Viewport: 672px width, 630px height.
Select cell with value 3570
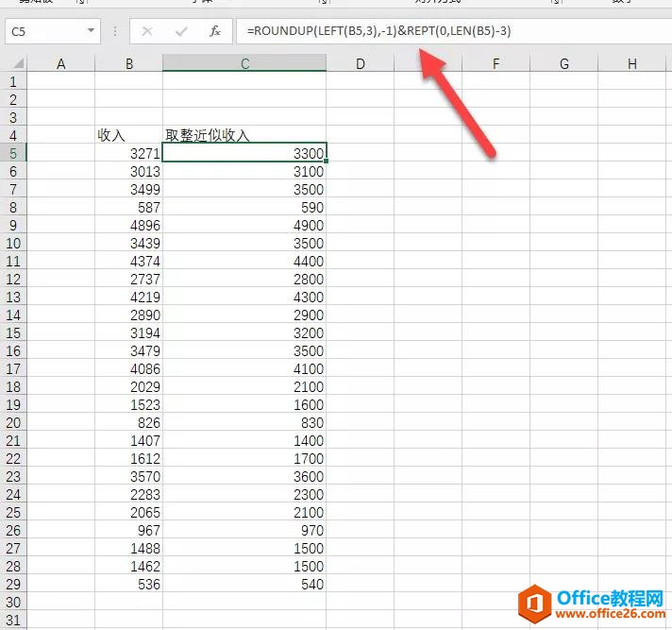(x=129, y=476)
